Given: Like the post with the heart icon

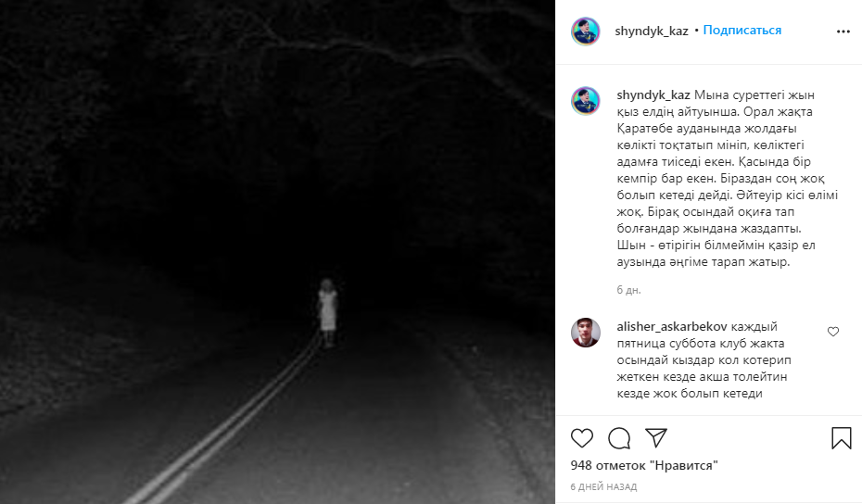Looking at the screenshot, I should tap(582, 438).
